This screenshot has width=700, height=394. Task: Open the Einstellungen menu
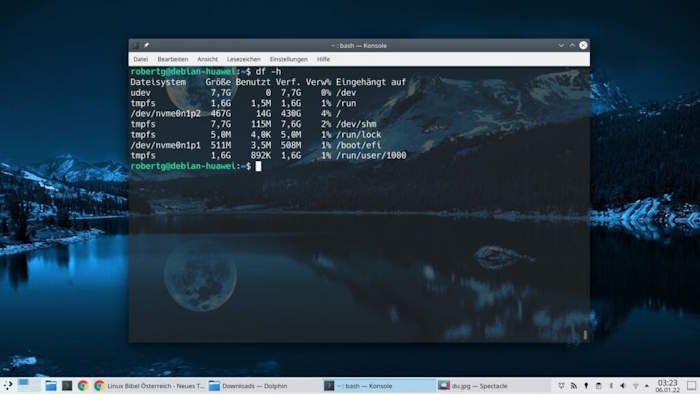tap(288, 59)
